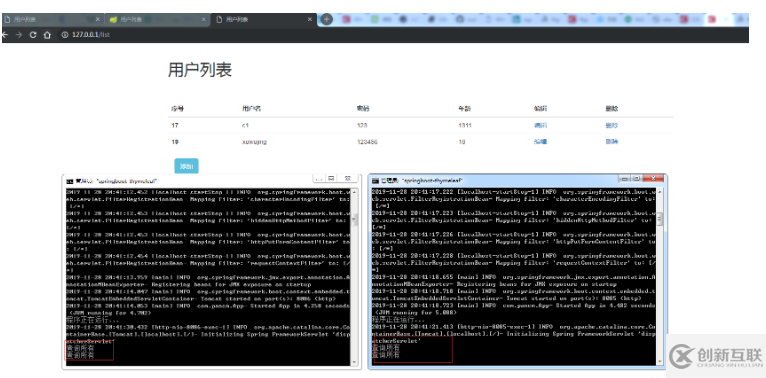The height and width of the screenshot is (378, 766).
Task: Click the right console scrollbar up arrow
Action: [660, 191]
